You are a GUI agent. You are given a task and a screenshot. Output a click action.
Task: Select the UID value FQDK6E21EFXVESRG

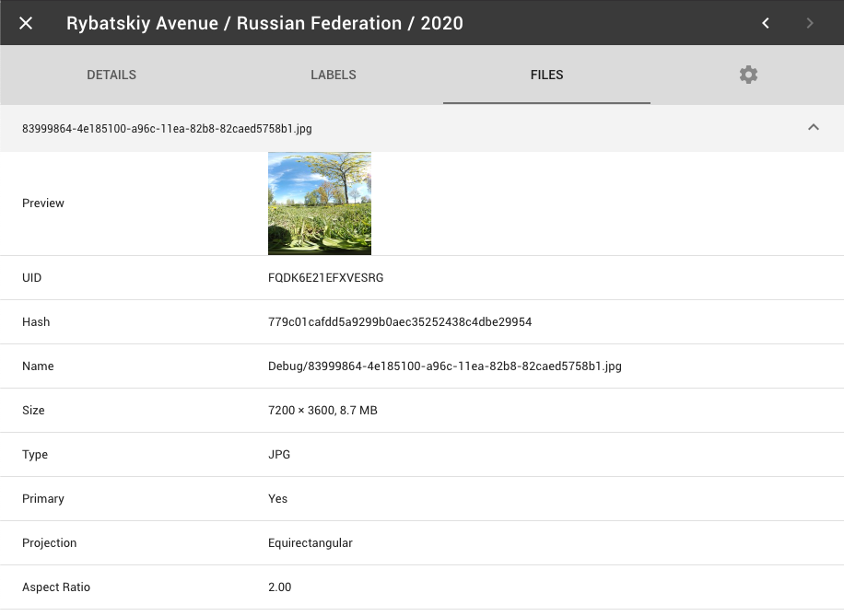(326, 277)
